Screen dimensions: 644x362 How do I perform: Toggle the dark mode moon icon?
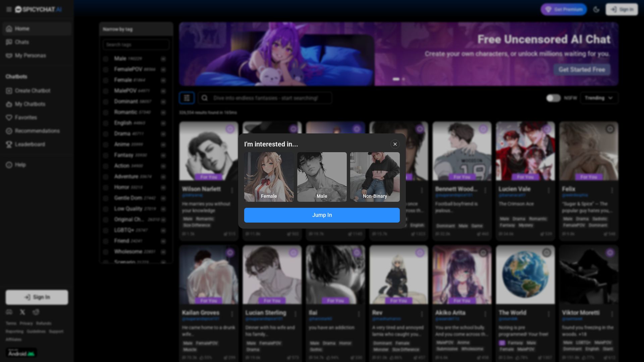[x=596, y=9]
